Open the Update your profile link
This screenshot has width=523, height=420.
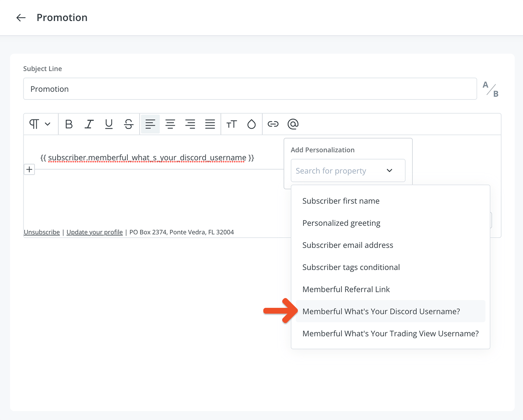(94, 232)
